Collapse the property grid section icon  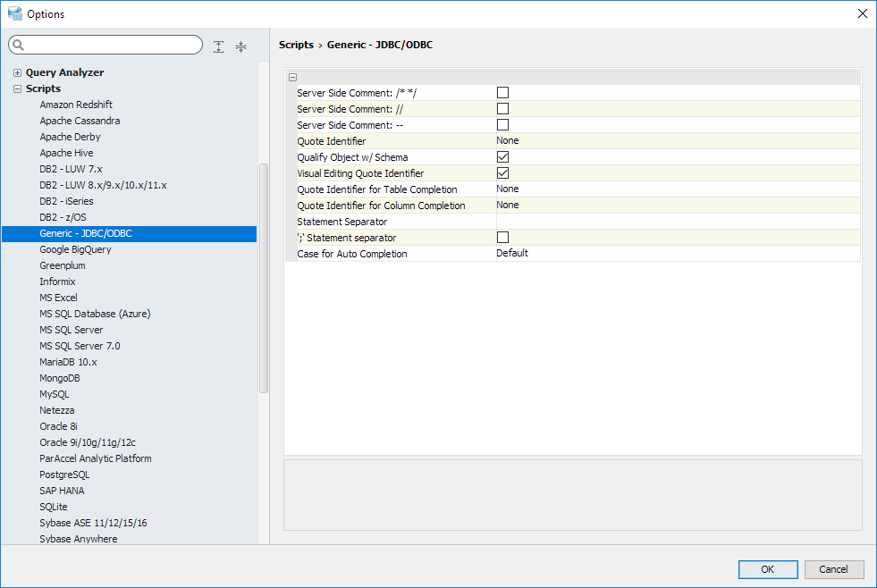click(292, 77)
